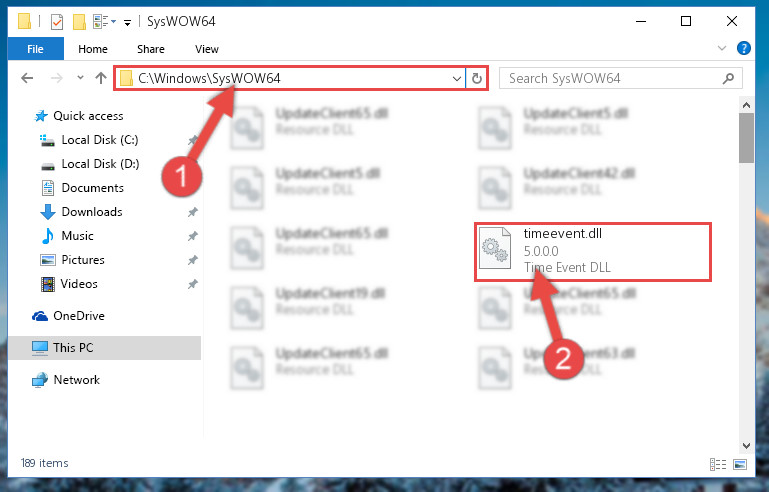The image size is (769, 492).
Task: Click the vertical scrollbar thumb
Action: tap(746, 138)
